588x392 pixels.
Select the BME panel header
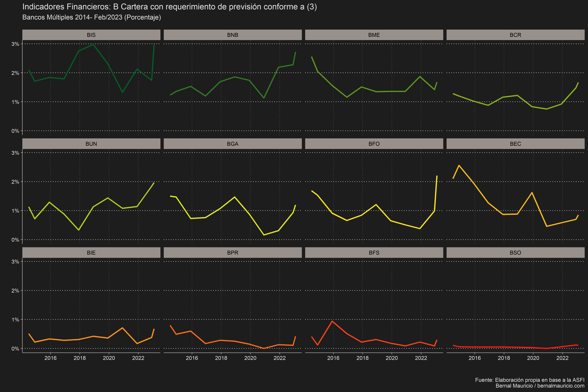(x=374, y=35)
